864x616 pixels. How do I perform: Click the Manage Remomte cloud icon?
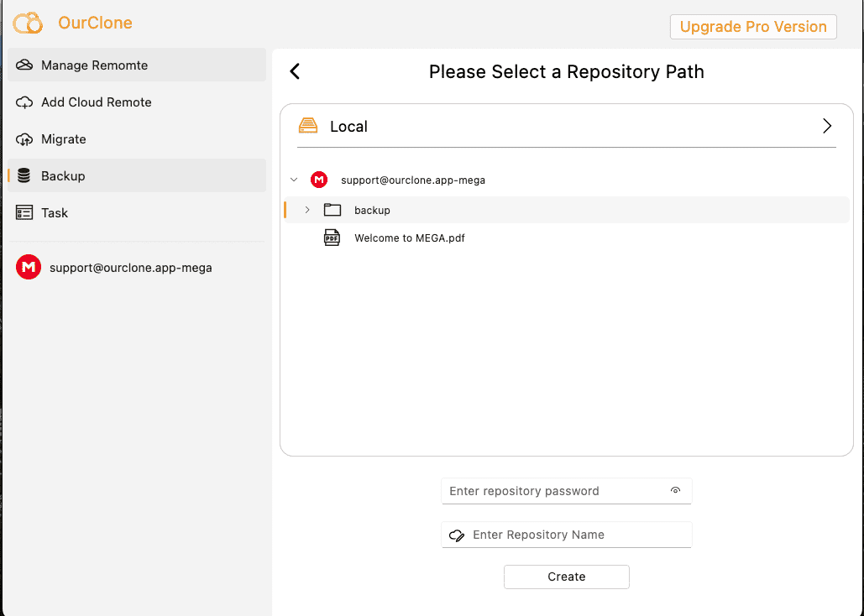point(24,65)
